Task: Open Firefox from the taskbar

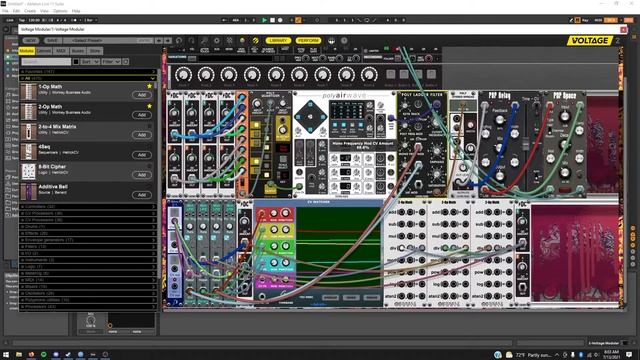Action: pos(31,355)
